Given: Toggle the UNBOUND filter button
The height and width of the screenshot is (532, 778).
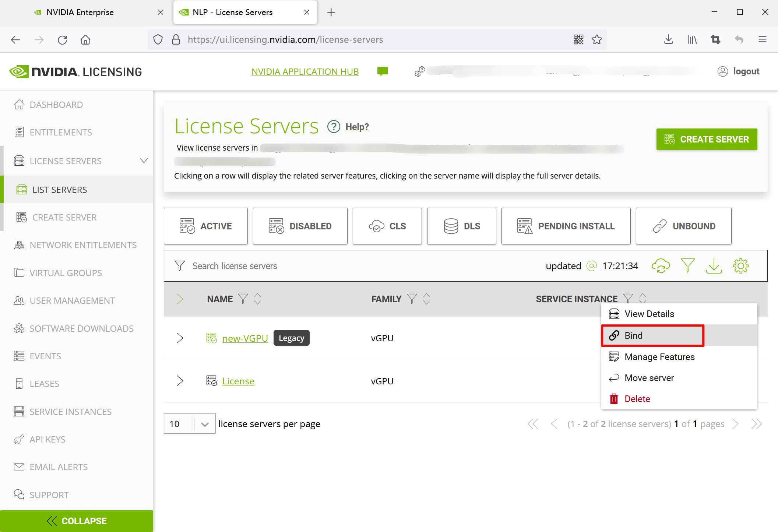Looking at the screenshot, I should coord(683,226).
